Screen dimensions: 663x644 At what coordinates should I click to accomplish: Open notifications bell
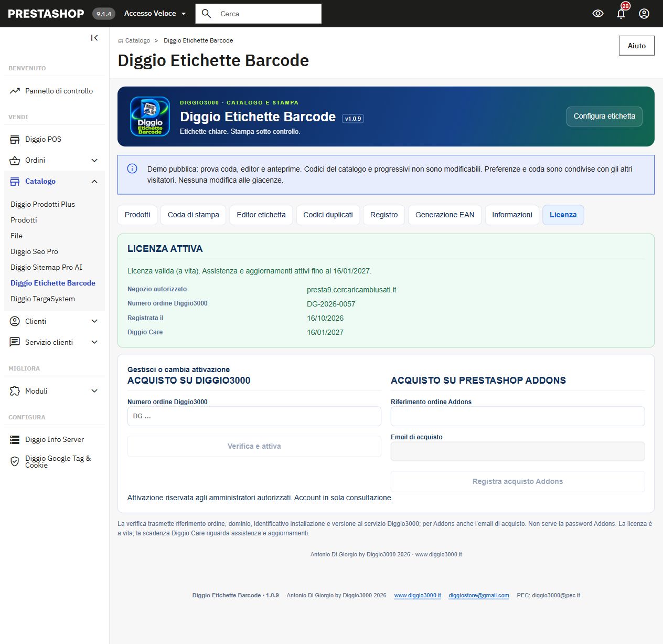621,14
